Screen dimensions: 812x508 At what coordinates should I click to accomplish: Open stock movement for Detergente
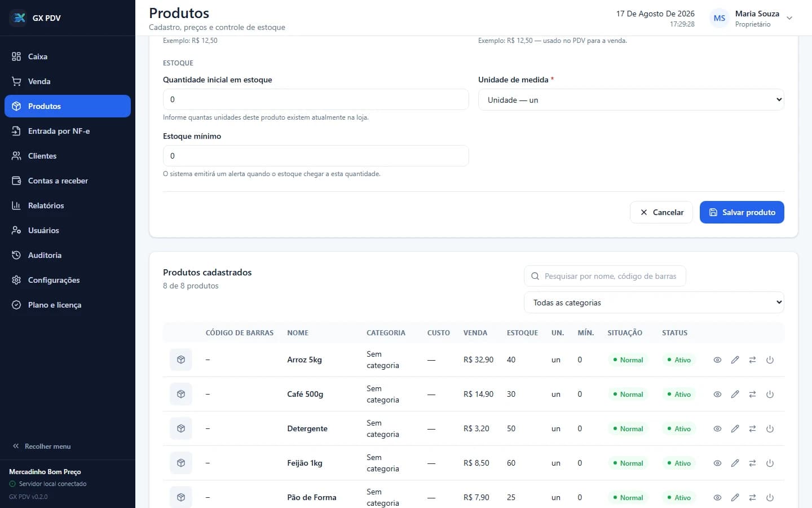point(752,429)
